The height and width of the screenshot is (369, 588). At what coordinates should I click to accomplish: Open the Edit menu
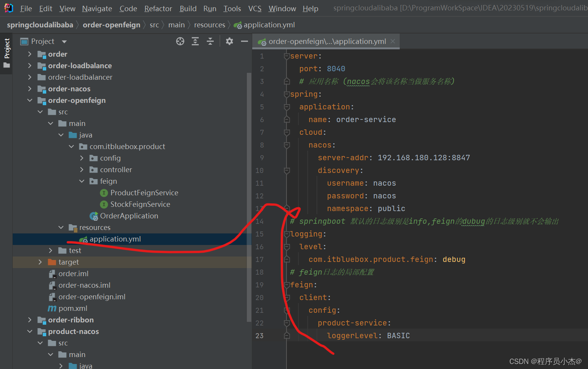[45, 8]
